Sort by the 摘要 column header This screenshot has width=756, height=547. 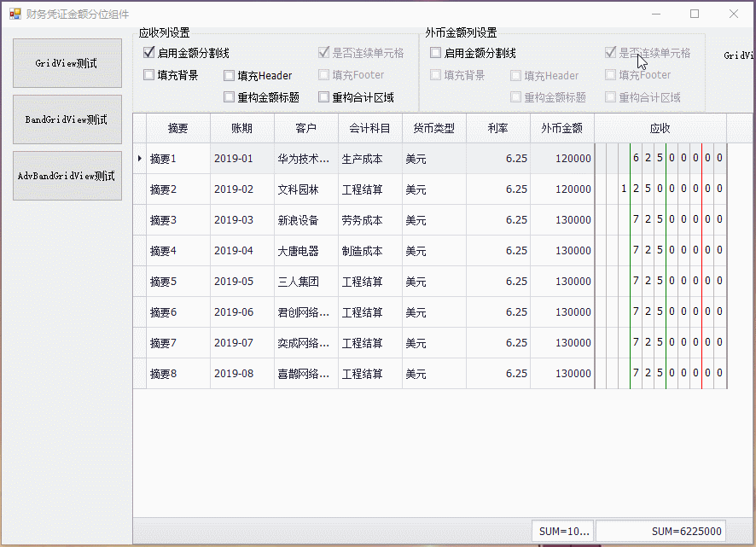tap(178, 128)
